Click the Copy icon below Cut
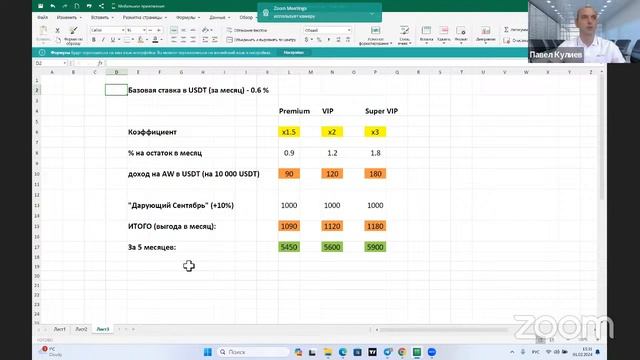640x360 pixels. [x=58, y=40]
